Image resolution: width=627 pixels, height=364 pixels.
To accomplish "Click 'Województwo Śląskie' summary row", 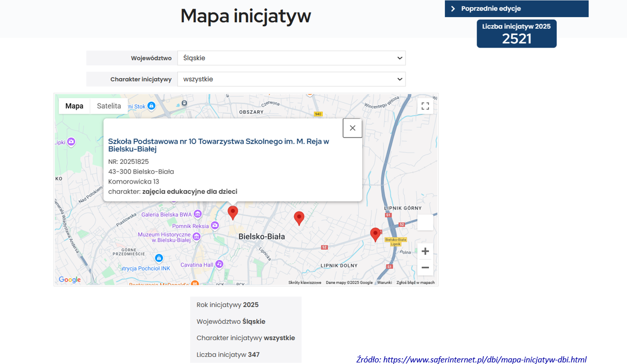I will click(246, 322).
